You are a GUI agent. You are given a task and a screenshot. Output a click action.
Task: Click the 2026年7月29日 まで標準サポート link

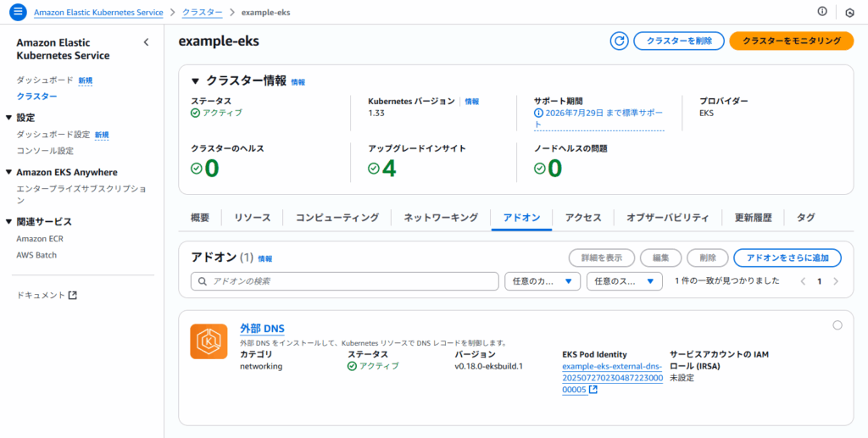(598, 119)
